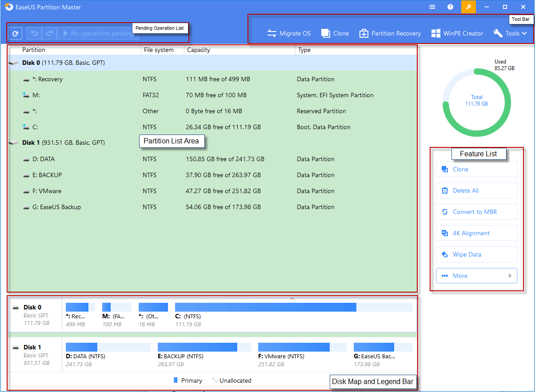Select the M: FAT32 partition row
Image resolution: width=535 pixels, height=392 pixels.
tap(212, 95)
